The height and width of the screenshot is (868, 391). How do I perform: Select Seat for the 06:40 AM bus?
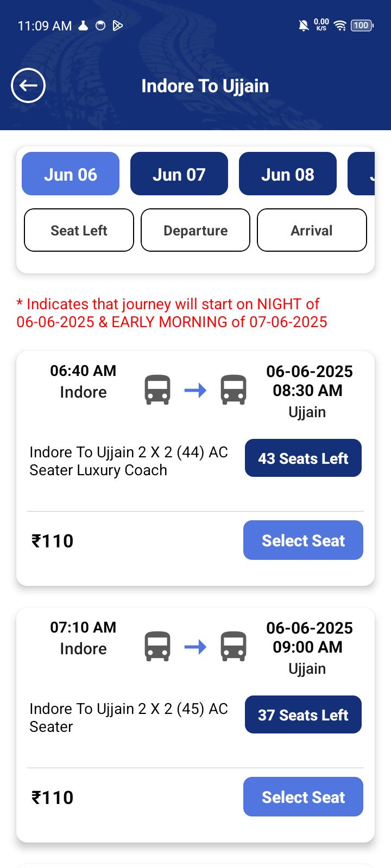(x=303, y=540)
